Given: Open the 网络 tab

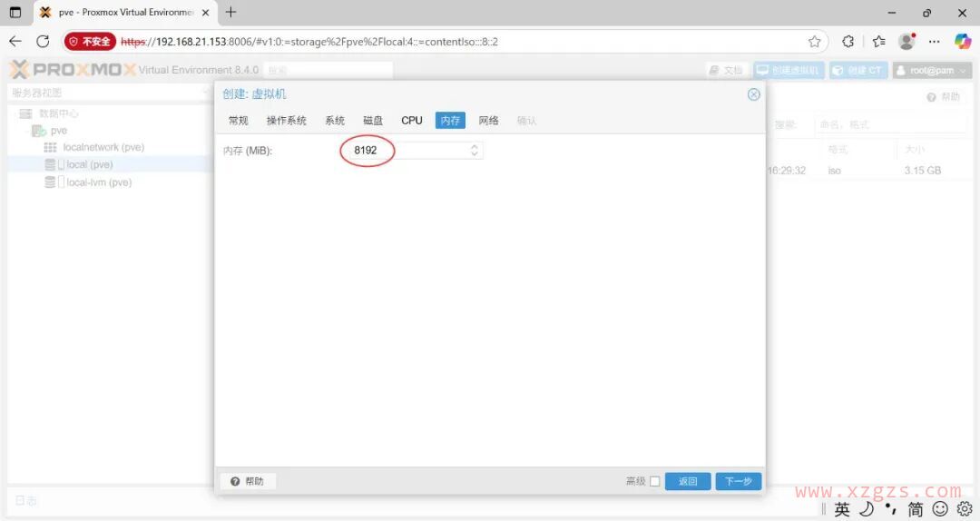Looking at the screenshot, I should pyautogui.click(x=489, y=121).
